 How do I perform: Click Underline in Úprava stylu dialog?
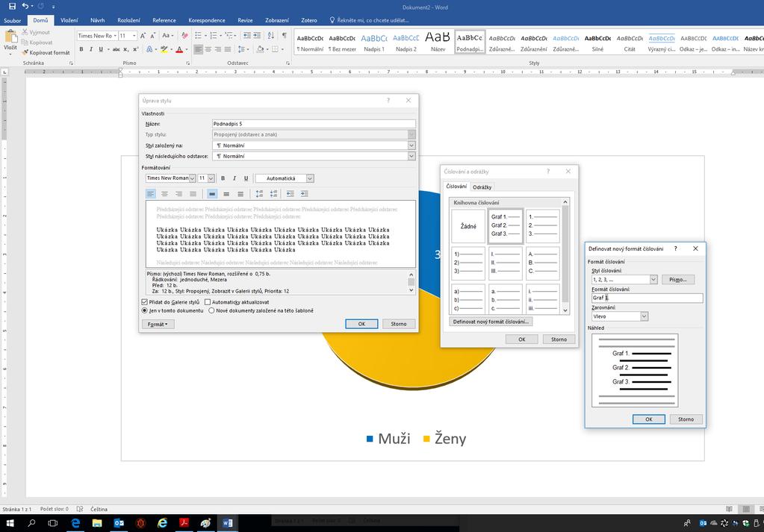pos(246,178)
